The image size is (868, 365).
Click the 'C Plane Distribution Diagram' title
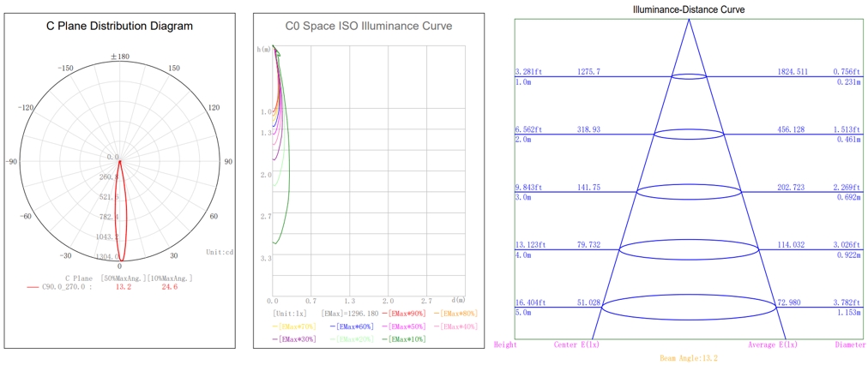tap(119, 26)
